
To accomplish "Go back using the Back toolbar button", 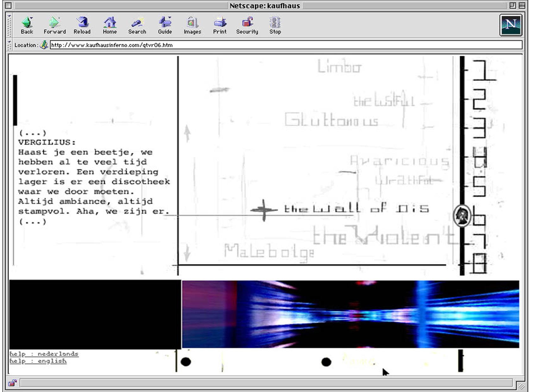I will tap(27, 25).
